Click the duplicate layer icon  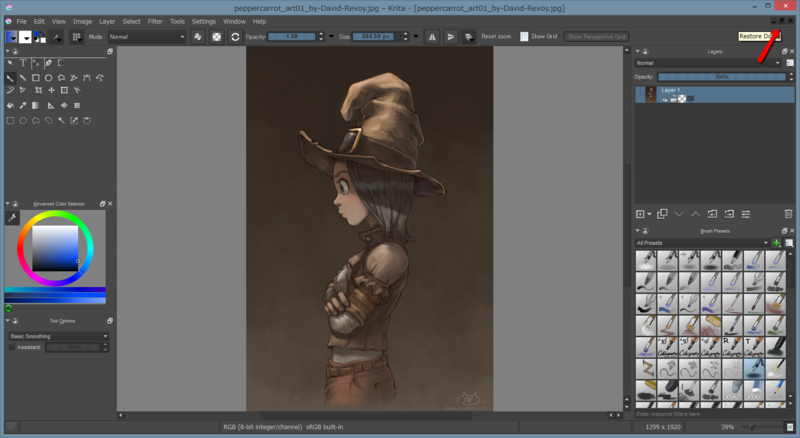point(660,214)
